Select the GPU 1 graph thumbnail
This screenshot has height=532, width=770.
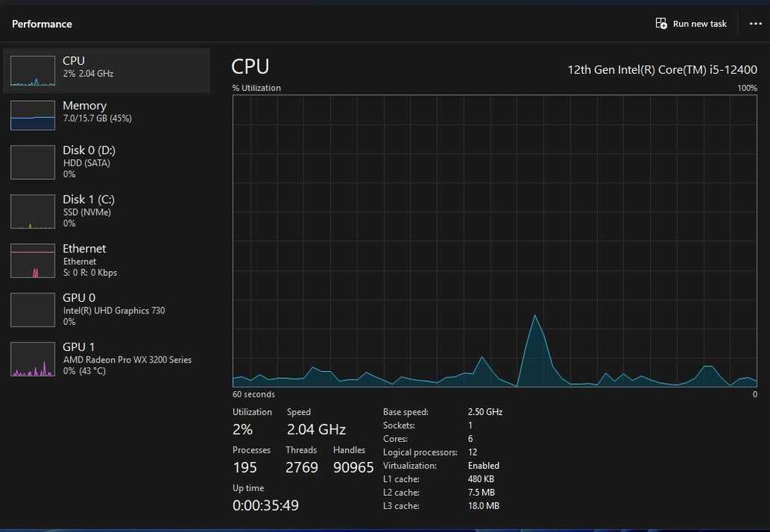tap(32, 359)
